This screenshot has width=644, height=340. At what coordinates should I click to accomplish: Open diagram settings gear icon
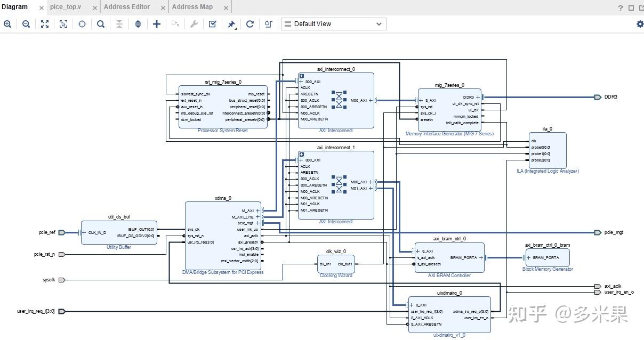pos(640,24)
